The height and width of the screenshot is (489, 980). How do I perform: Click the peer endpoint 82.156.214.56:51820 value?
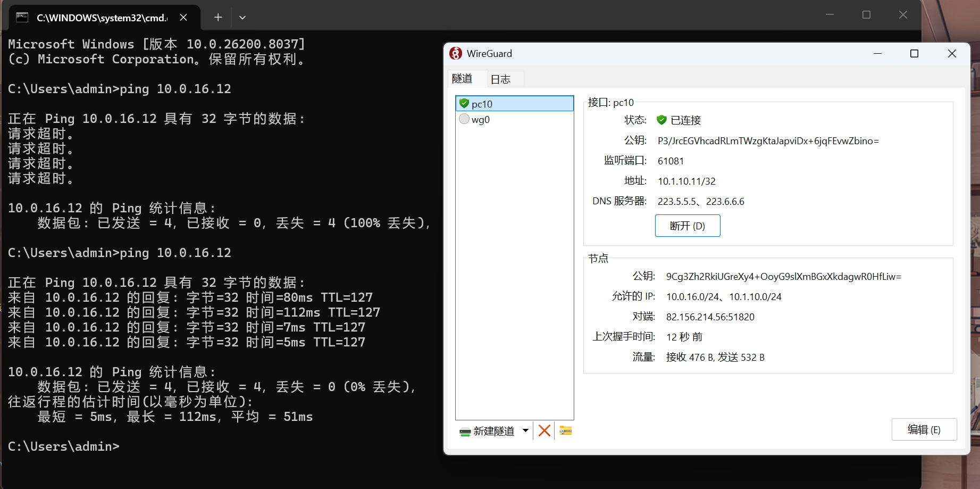coord(710,317)
